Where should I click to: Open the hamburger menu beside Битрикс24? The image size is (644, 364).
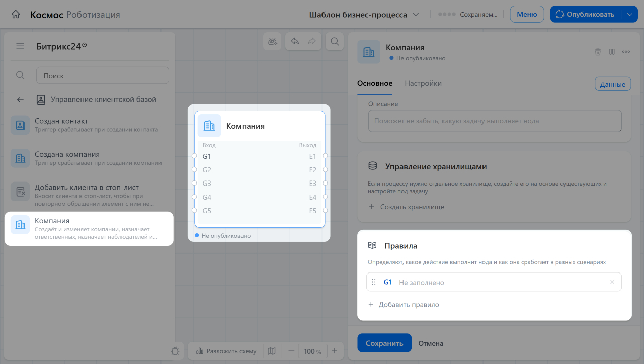[x=20, y=46]
